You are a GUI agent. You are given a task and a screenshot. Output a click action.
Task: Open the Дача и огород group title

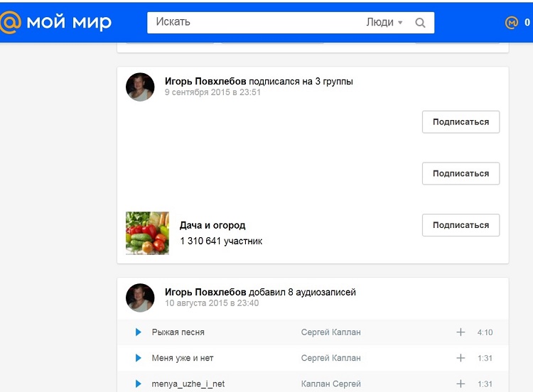[x=212, y=225]
